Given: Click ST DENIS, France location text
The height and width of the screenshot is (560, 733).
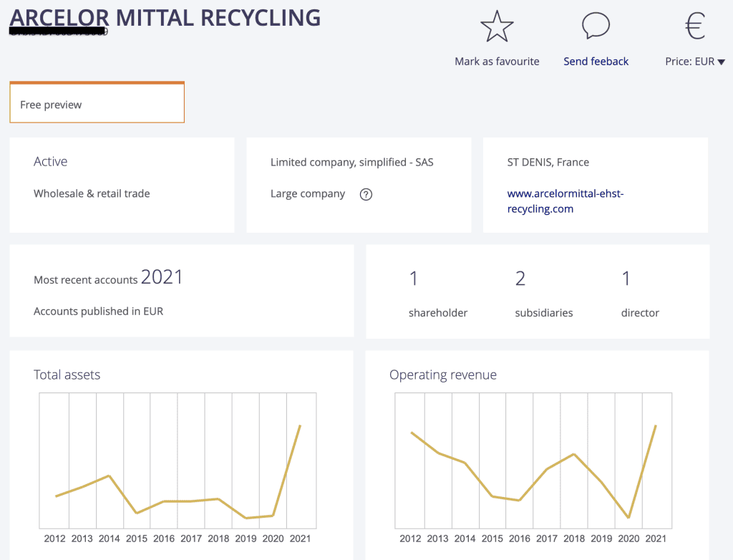Looking at the screenshot, I should [548, 163].
